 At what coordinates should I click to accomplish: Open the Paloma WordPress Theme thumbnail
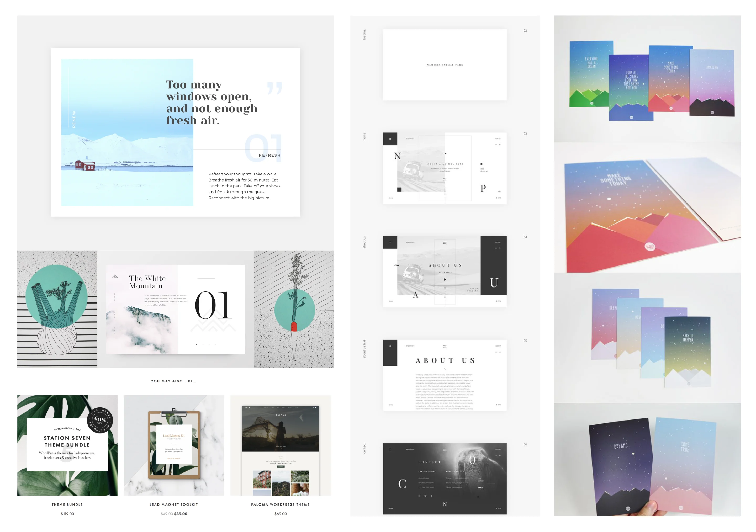(280, 446)
